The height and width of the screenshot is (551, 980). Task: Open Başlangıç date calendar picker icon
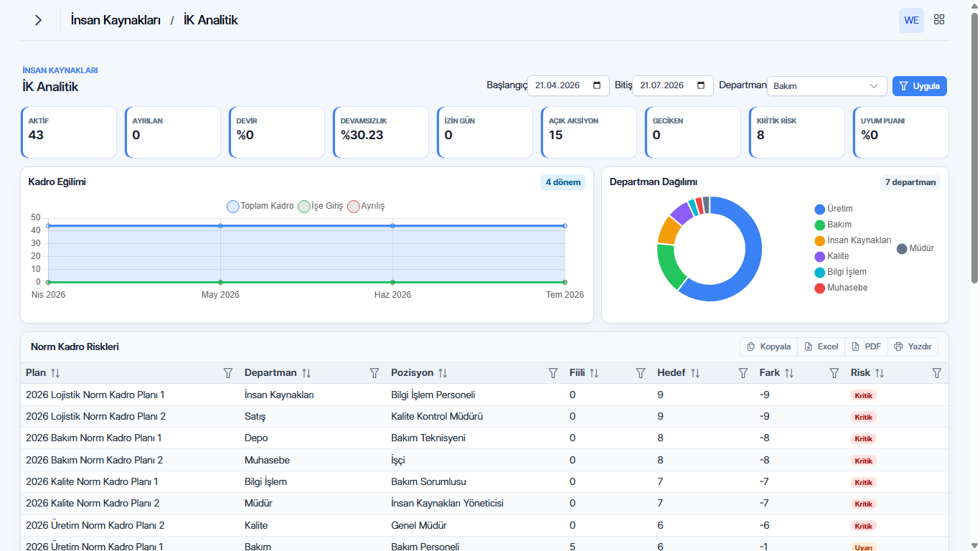coord(598,86)
